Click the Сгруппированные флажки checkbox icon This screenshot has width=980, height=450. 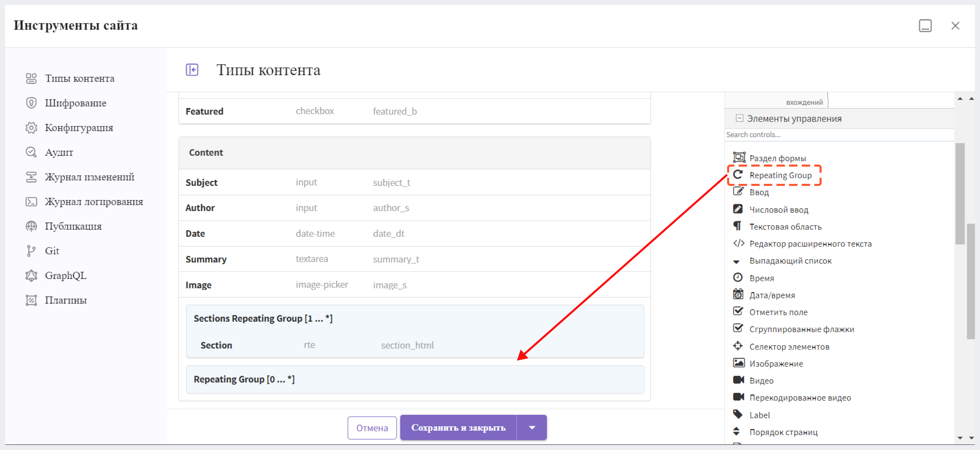click(x=738, y=328)
